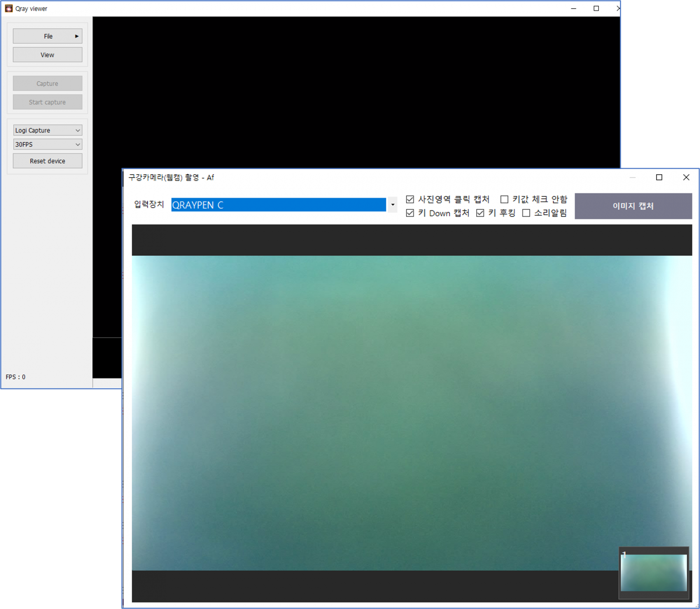Click the Reset device button

48,161
